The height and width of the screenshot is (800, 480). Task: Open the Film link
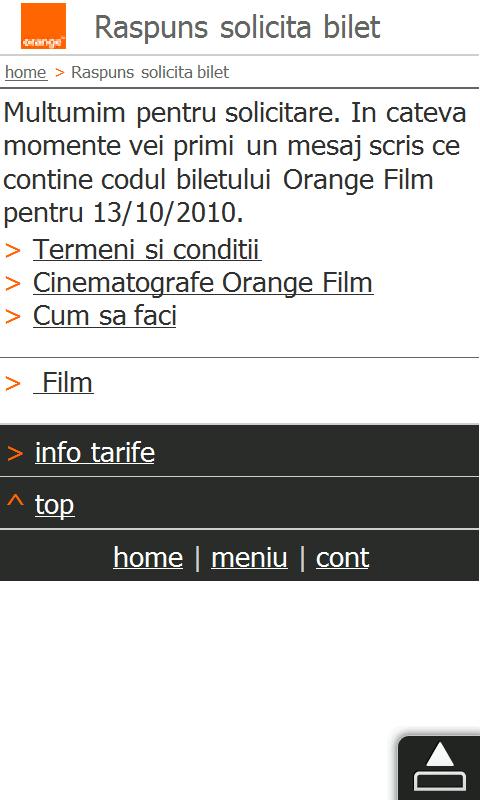(63, 383)
